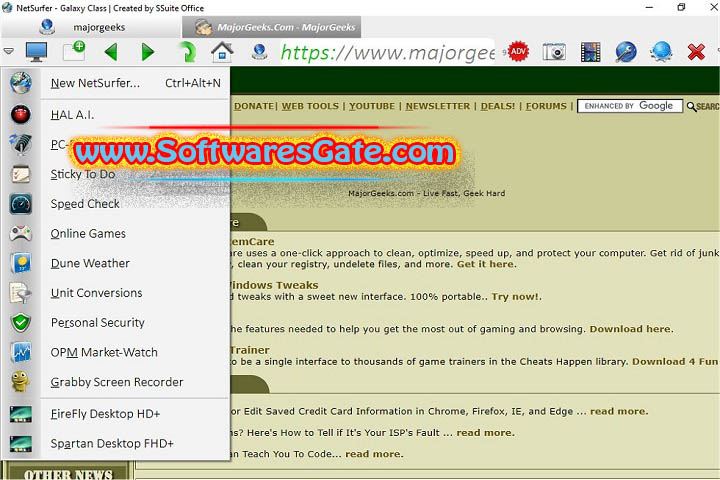Click the FireFly Desktop aurora icon
The image size is (720, 480).
click(x=21, y=414)
